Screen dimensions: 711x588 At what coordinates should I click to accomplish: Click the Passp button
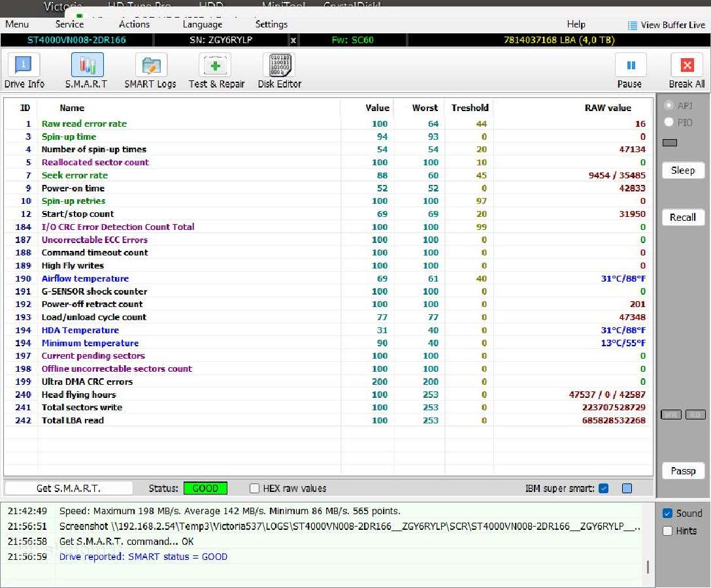683,471
